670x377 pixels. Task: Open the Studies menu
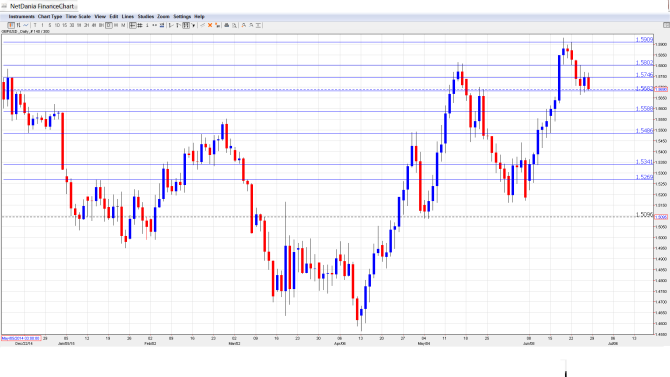pyautogui.click(x=146, y=17)
